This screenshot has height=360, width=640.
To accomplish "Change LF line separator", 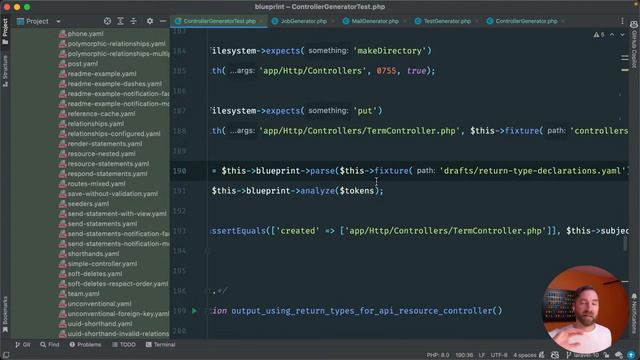I will click(x=482, y=355).
